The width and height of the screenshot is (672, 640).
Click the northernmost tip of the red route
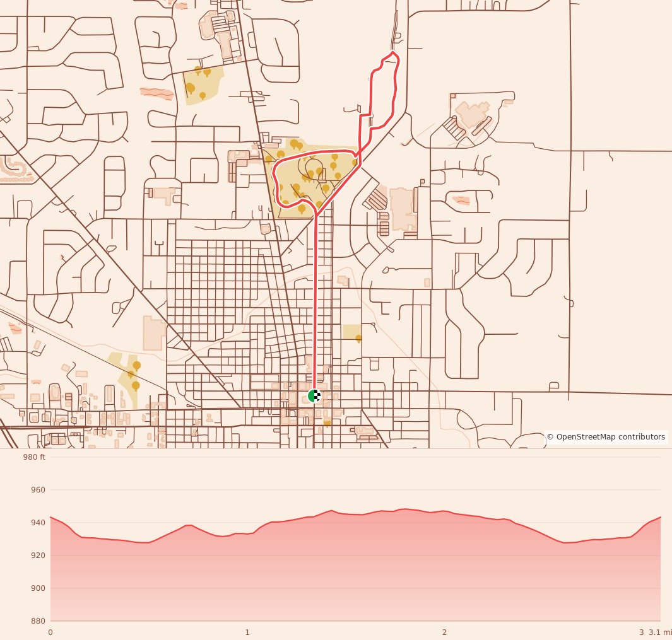point(393,52)
